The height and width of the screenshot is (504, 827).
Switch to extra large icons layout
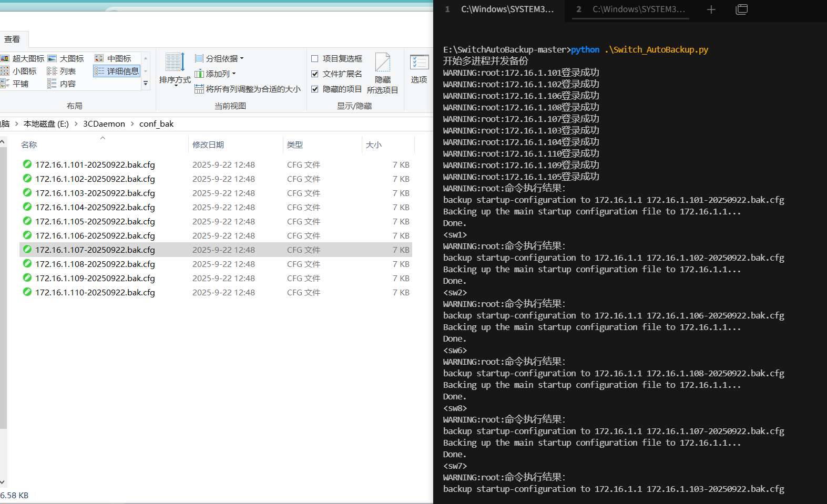[x=23, y=58]
